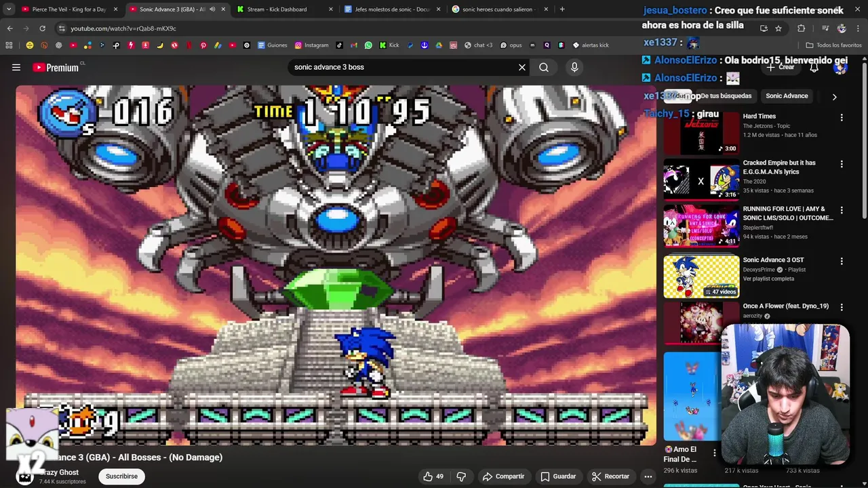This screenshot has width=868, height=488.
Task: Like the video with thumbs up
Action: click(x=433, y=476)
